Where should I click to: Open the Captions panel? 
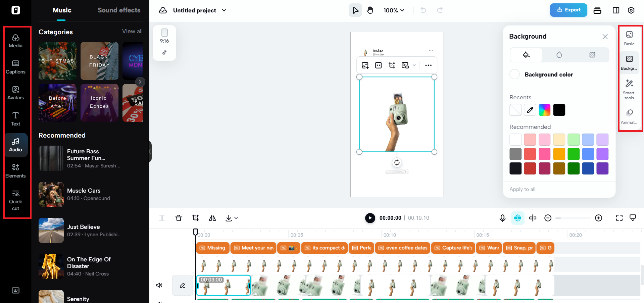coord(15,67)
